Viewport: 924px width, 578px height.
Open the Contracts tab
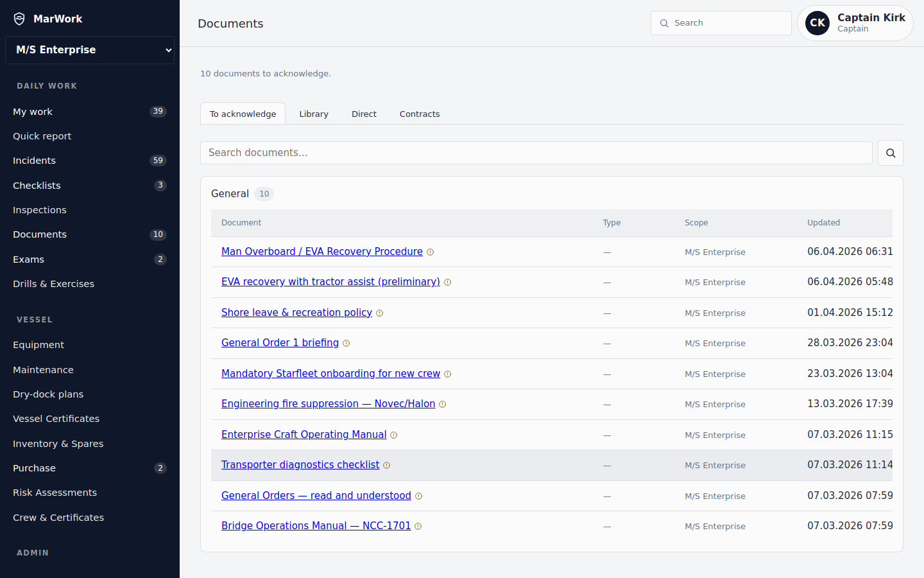(420, 114)
